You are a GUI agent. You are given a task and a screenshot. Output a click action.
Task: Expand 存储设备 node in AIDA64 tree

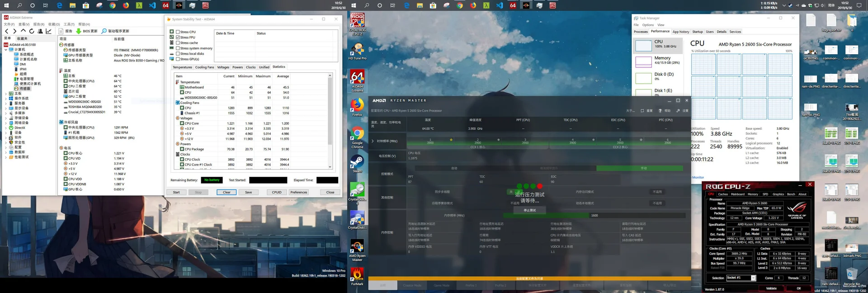(x=6, y=118)
